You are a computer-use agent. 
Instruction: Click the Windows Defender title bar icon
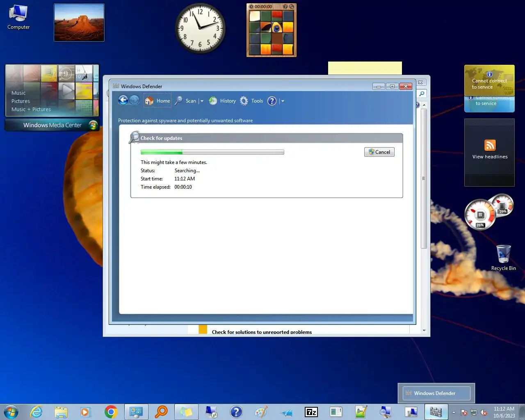116,86
